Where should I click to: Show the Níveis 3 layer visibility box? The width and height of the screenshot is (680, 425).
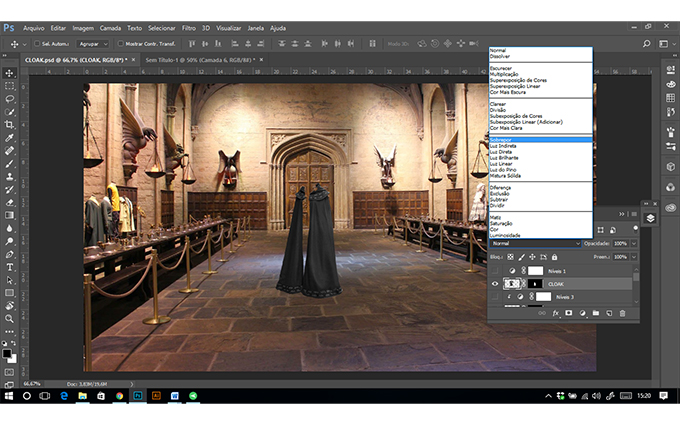tap(495, 297)
